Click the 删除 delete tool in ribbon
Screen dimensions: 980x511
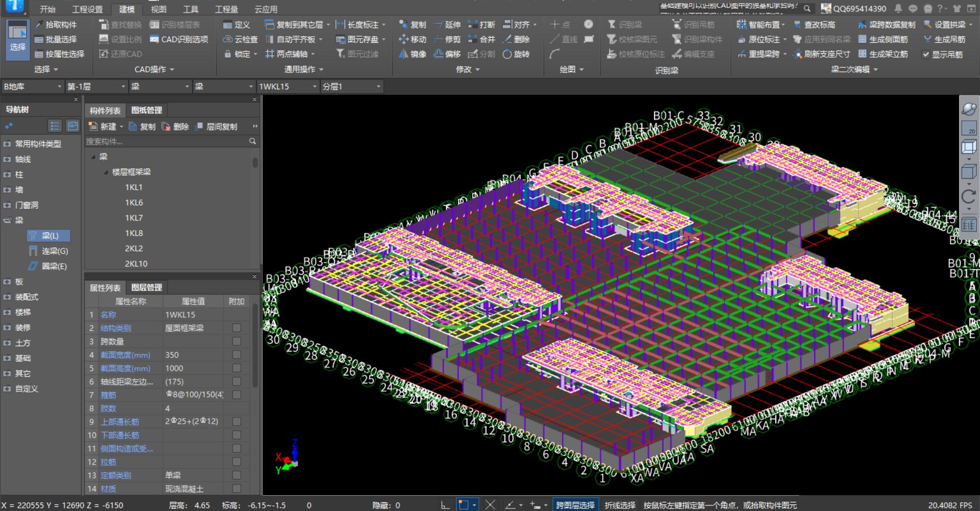coord(516,39)
